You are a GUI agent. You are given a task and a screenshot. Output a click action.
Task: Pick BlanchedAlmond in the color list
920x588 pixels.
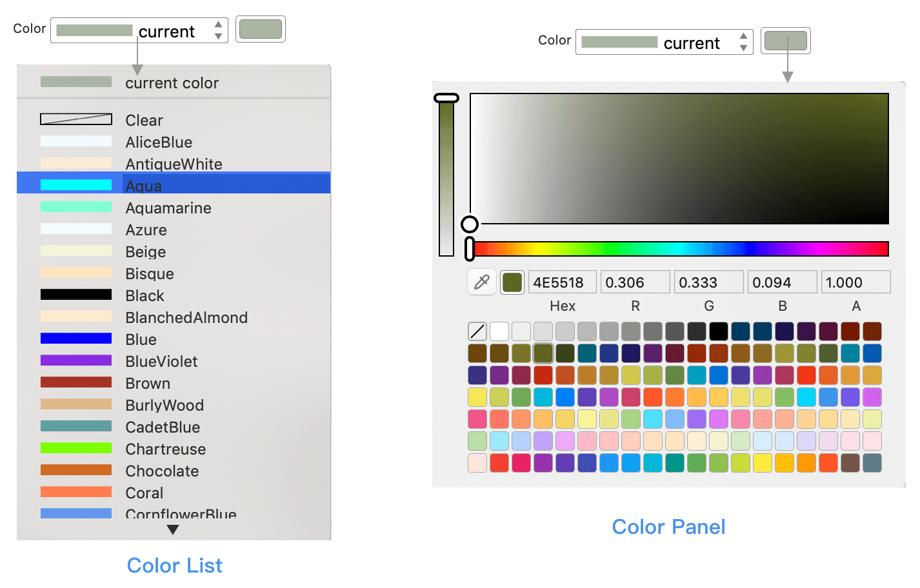click(174, 317)
